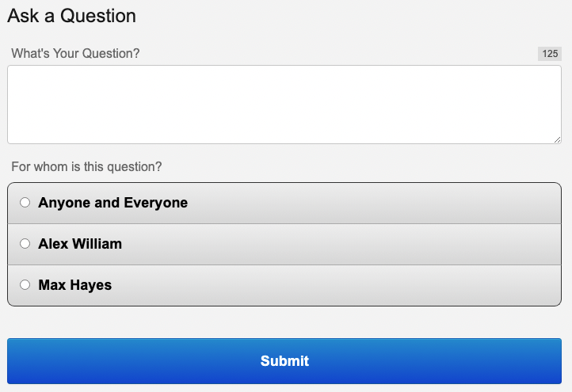Viewport: 572px width, 392px height.
Task: Click the 125 character counter badge
Action: pos(550,54)
